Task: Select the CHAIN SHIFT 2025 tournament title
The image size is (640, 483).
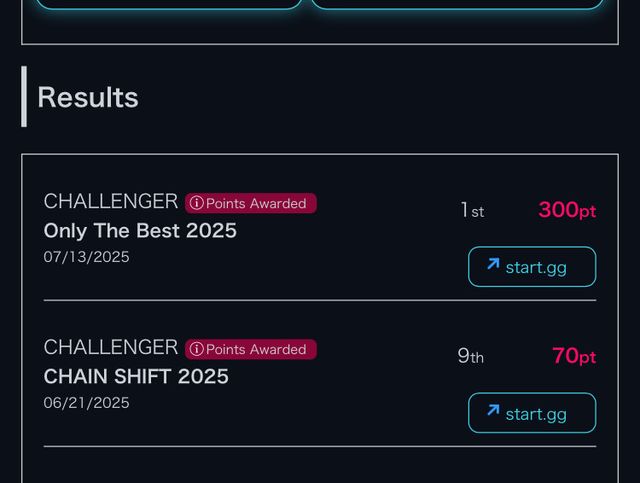Action: tap(136, 376)
